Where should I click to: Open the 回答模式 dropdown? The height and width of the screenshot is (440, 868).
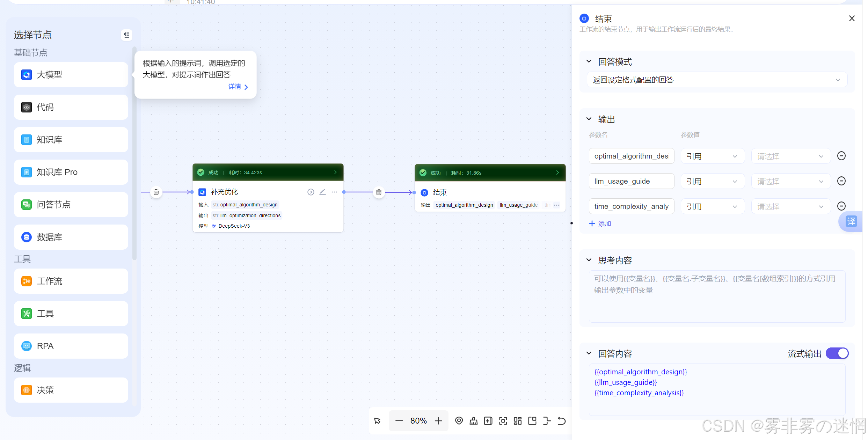pyautogui.click(x=717, y=80)
